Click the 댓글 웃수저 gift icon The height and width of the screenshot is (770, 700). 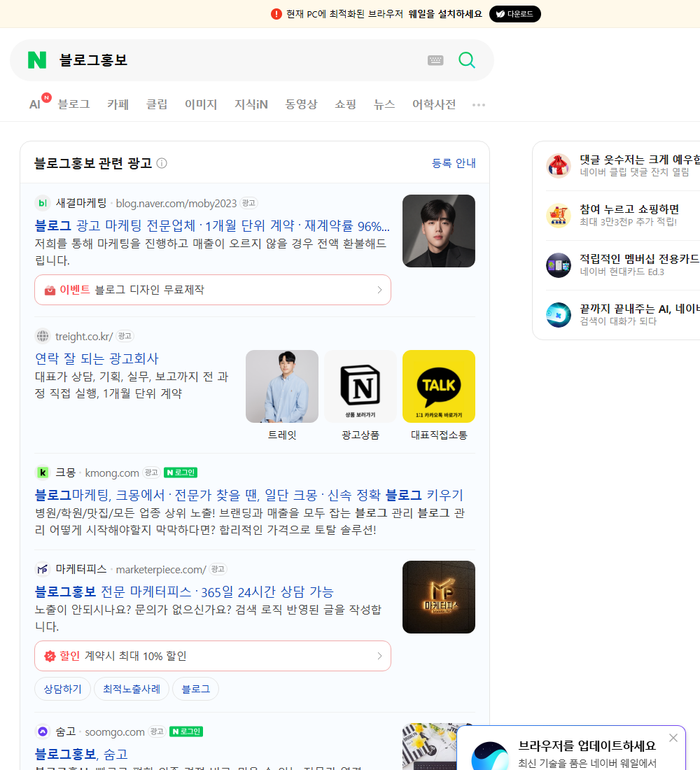(x=559, y=165)
